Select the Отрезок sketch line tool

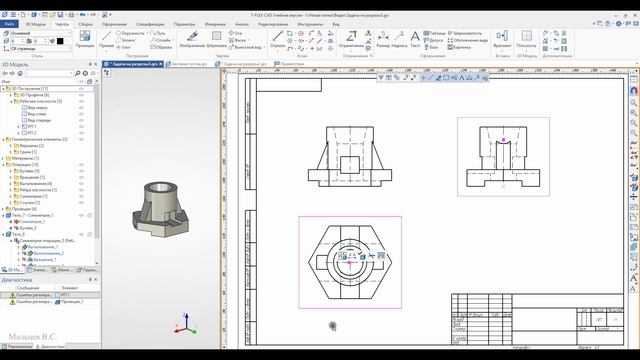coord(278,39)
